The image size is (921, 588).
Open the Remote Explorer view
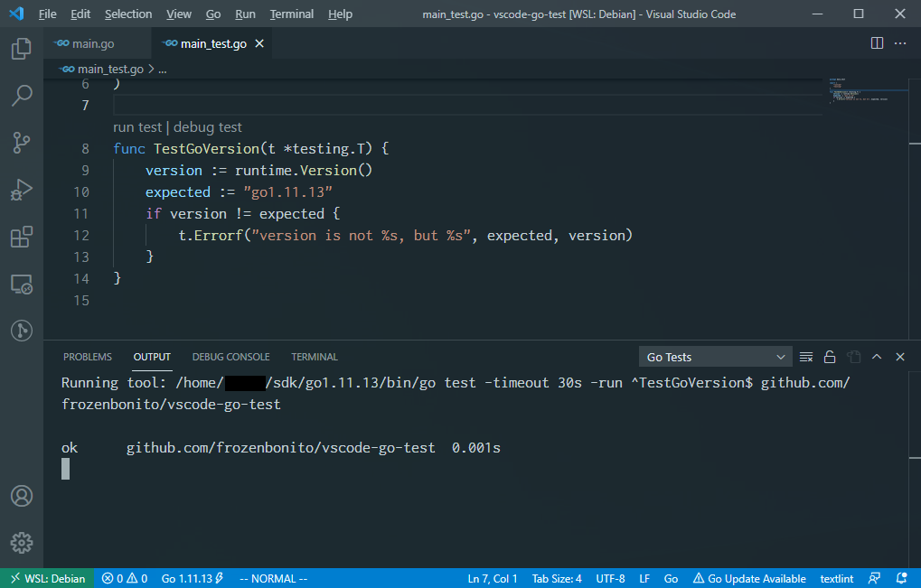click(x=20, y=284)
